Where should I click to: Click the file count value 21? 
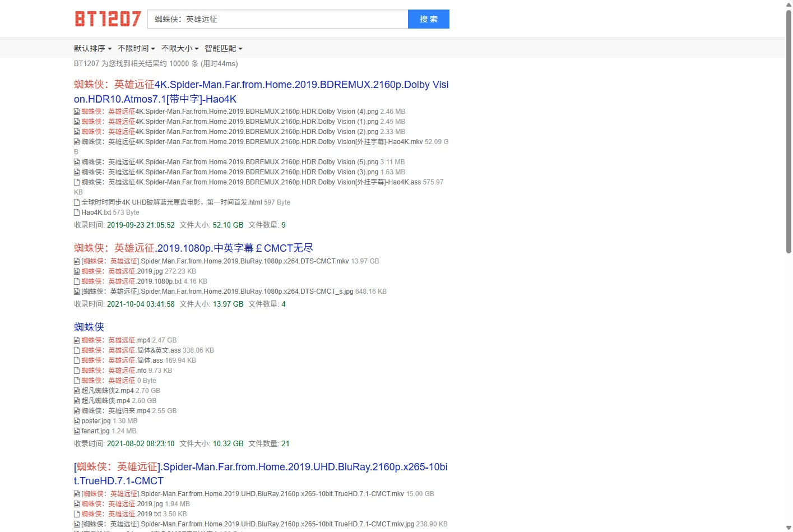[285, 443]
